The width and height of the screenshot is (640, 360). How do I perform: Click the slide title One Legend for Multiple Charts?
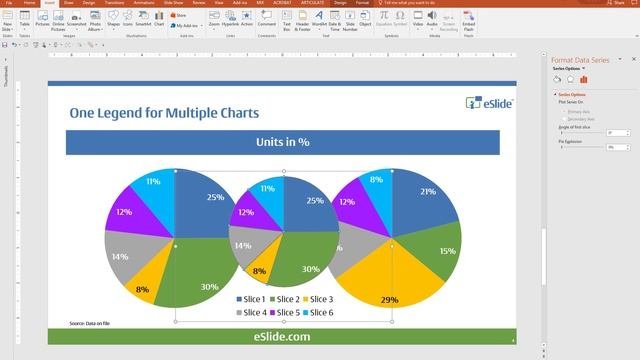coord(164,113)
